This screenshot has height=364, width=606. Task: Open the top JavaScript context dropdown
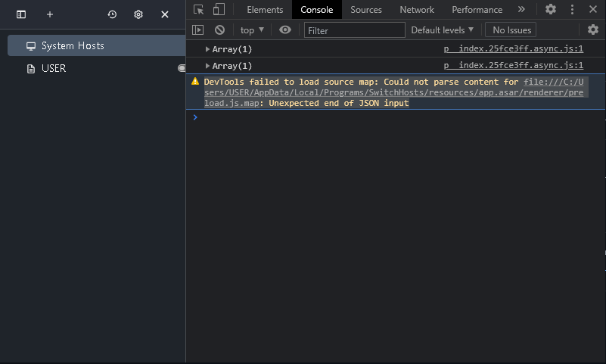pos(252,30)
